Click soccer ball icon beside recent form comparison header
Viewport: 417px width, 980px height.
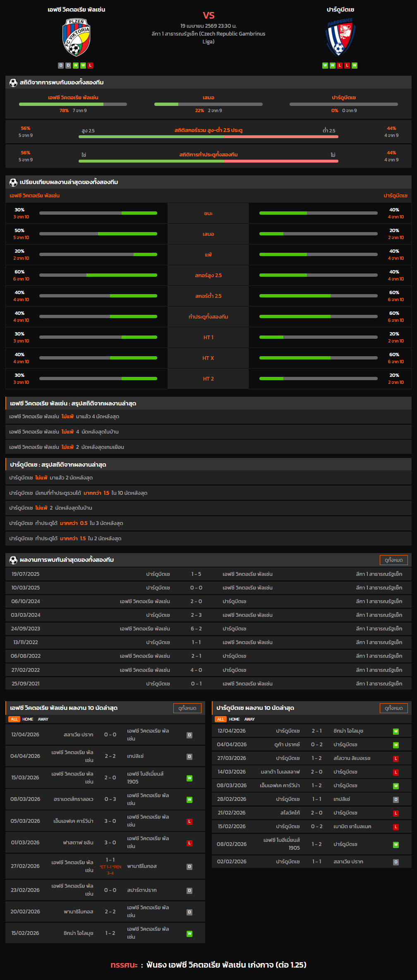click(13, 182)
